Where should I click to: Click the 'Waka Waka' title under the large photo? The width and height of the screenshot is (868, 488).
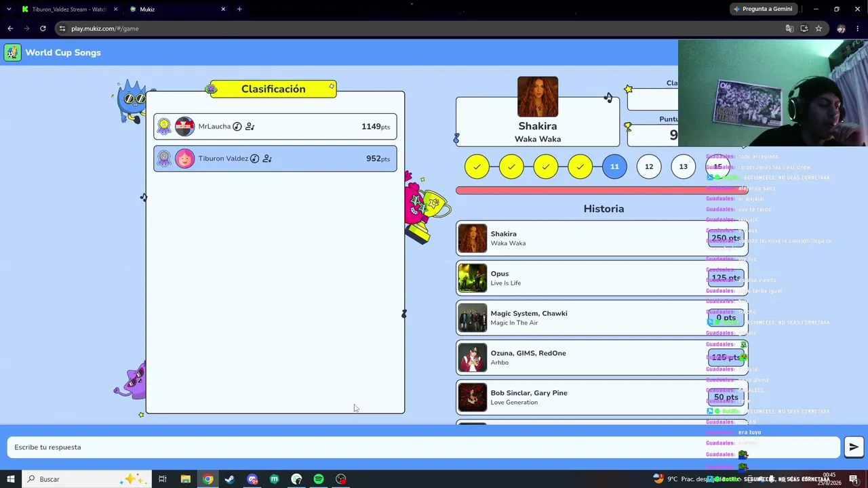coord(538,139)
